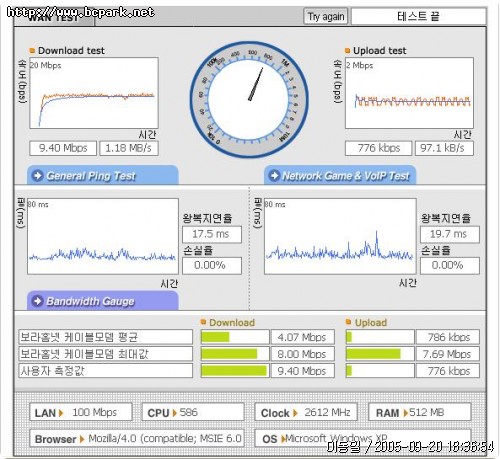Screen dimensions: 500x459
Task: Click the LAN arrow indicator
Action: [x=61, y=413]
